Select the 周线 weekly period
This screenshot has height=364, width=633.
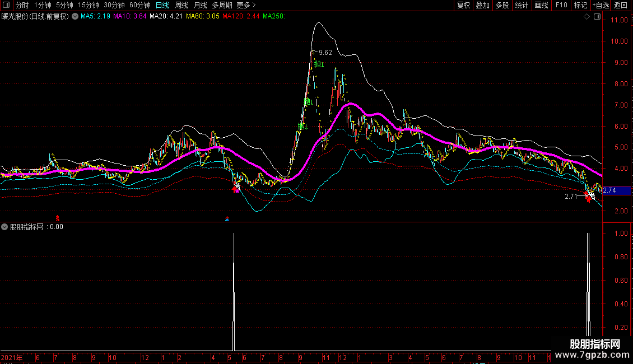pos(181,5)
